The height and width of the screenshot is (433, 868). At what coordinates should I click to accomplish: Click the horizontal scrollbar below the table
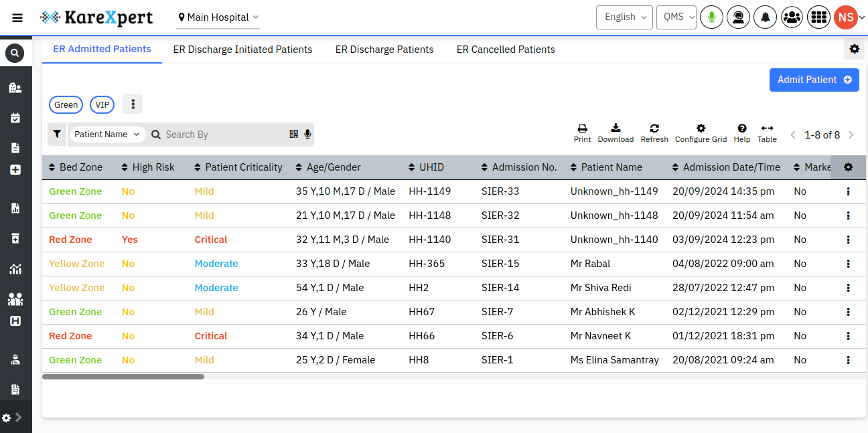[x=124, y=377]
